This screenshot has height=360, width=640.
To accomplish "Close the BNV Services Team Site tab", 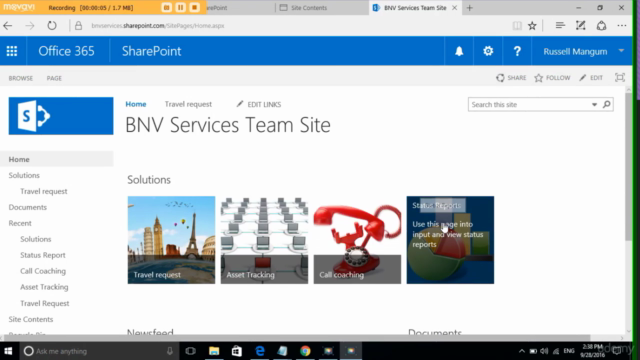I will point(454,8).
